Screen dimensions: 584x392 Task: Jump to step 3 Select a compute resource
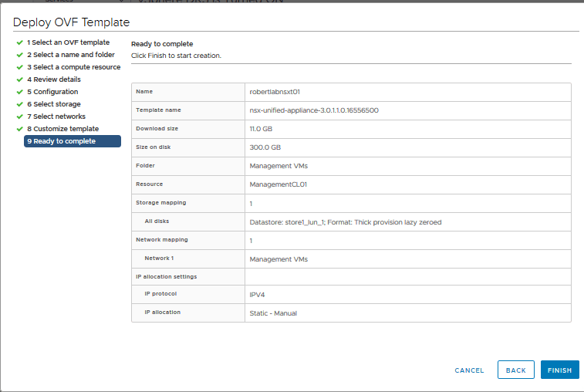73,67
